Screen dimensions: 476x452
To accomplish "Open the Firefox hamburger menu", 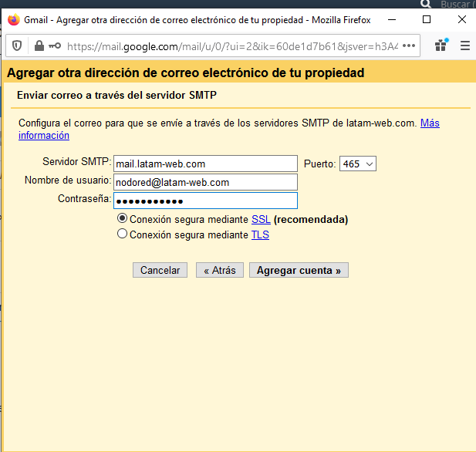I will tap(465, 46).
